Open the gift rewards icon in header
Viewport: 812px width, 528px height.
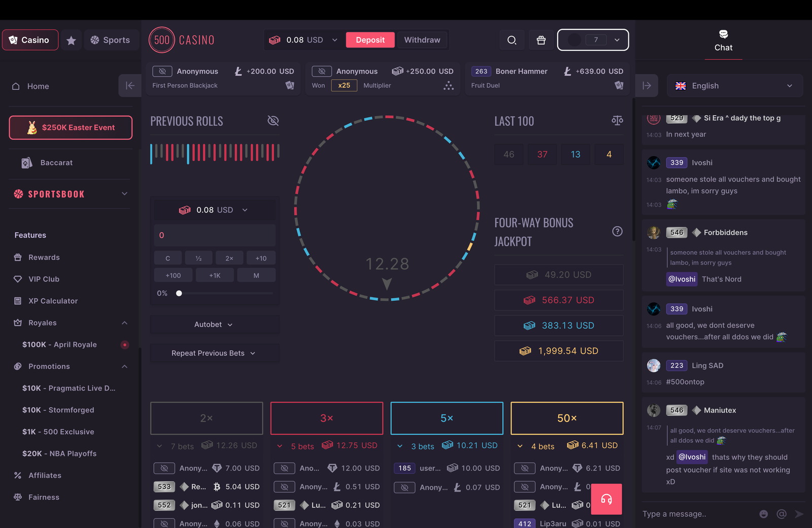[541, 40]
